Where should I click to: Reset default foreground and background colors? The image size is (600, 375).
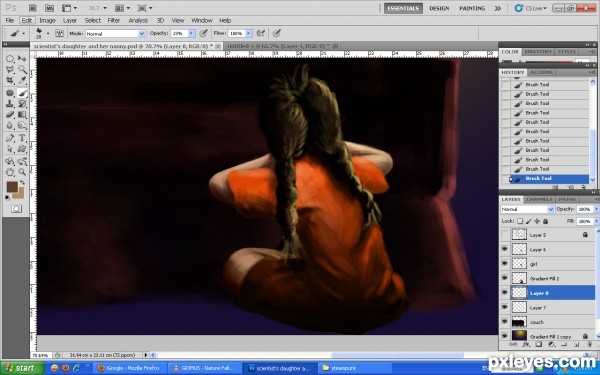coord(8,197)
